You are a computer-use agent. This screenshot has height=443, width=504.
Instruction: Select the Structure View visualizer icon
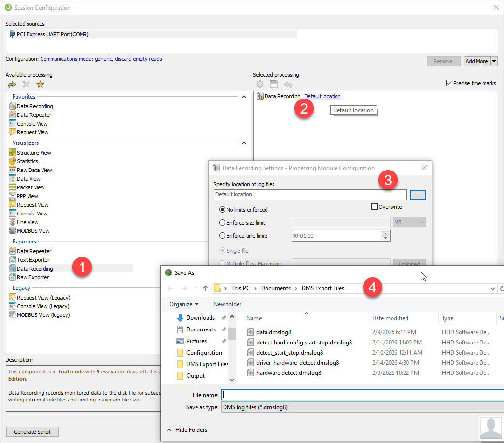tap(13, 153)
